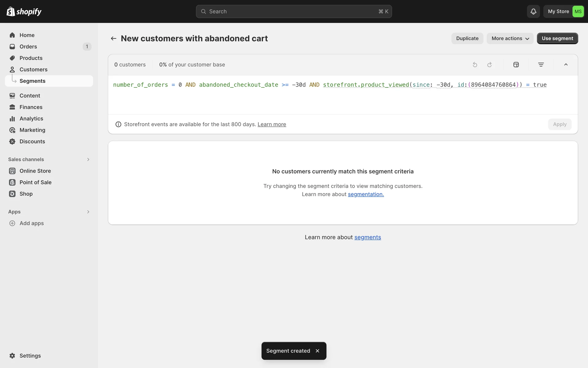The width and height of the screenshot is (588, 368).
Task: Focus the top Search field
Action: click(293, 11)
